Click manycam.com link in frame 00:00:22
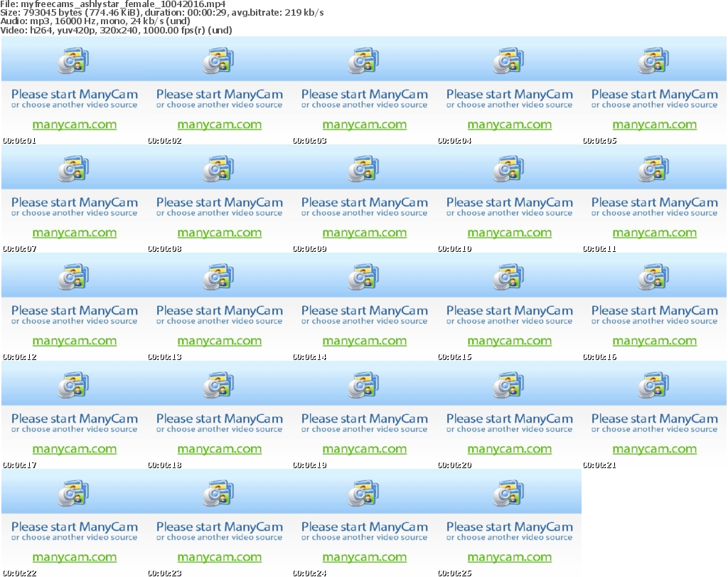The image size is (728, 577). (74, 558)
